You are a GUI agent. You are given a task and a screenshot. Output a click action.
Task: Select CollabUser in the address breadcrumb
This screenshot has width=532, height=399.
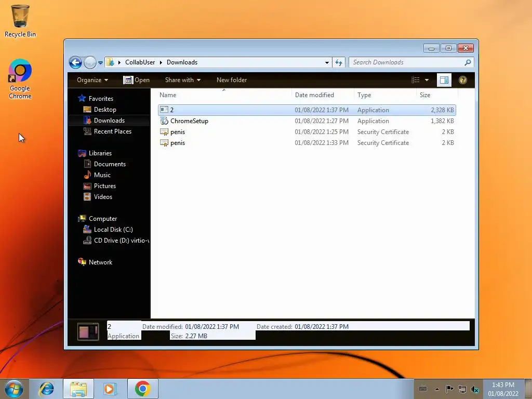tap(140, 62)
